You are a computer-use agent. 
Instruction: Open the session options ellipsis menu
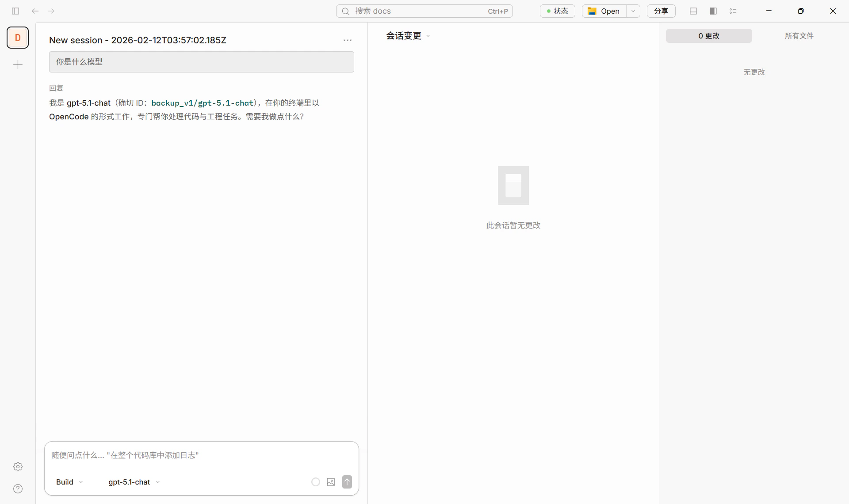tap(348, 40)
